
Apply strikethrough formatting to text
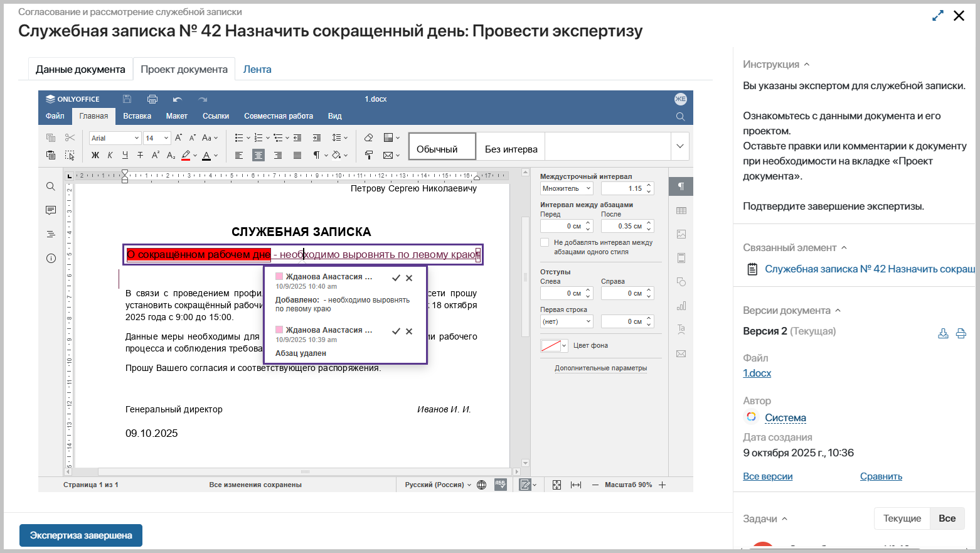(x=140, y=155)
